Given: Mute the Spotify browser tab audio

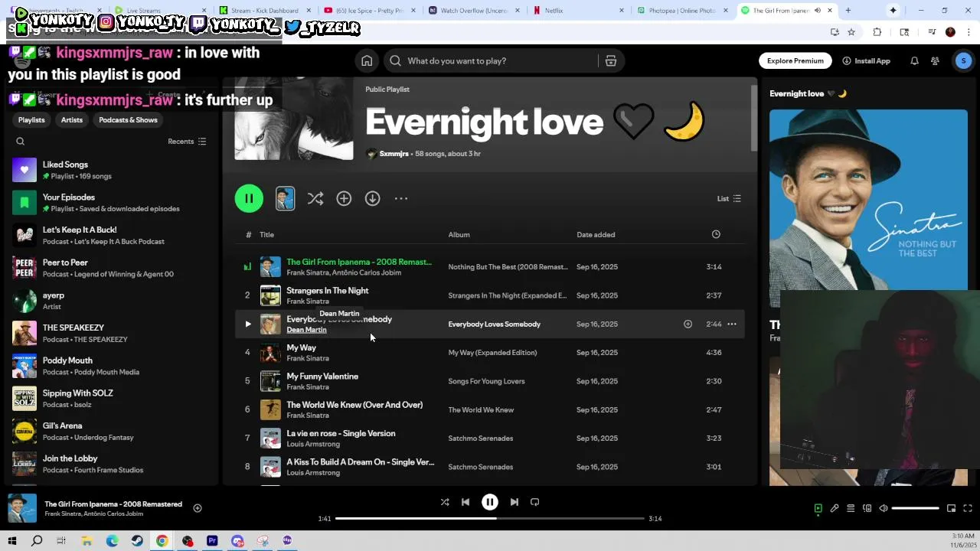Looking at the screenshot, I should [818, 11].
